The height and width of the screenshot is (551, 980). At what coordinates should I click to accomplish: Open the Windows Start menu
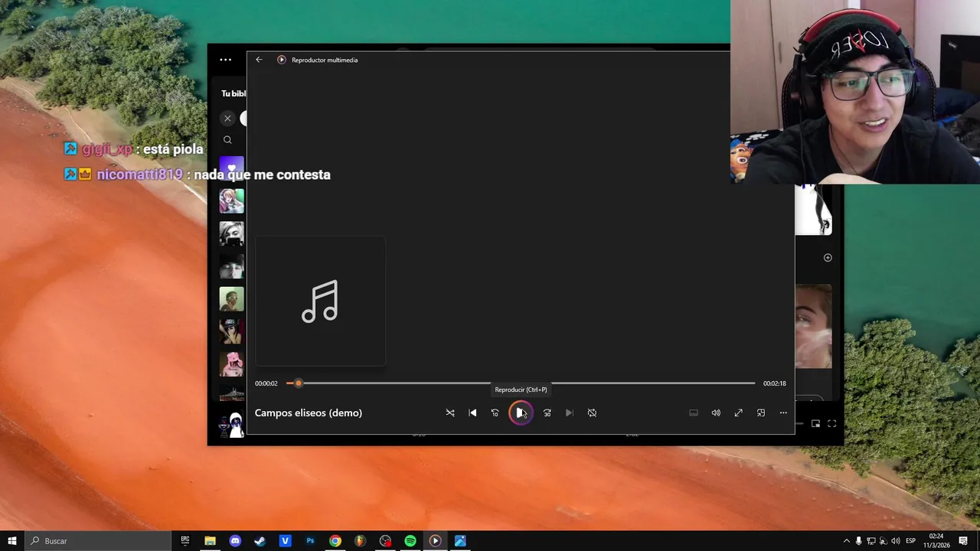(11, 541)
